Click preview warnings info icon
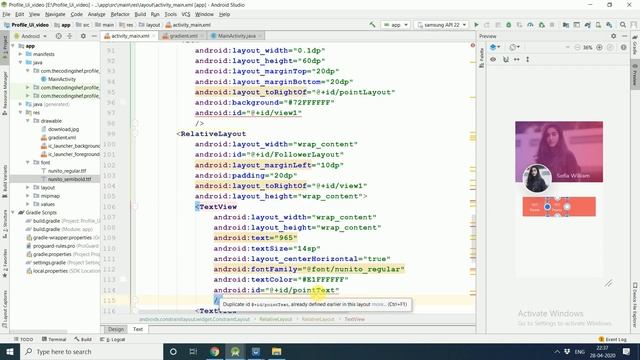This screenshot has height=360, width=640. point(623,47)
